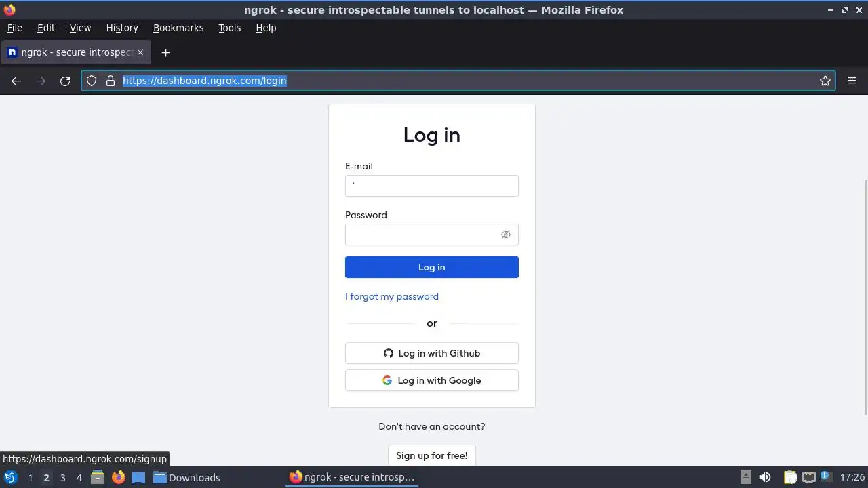Image resolution: width=868 pixels, height=488 pixels.
Task: Open the tracking protection shield icon
Action: tap(92, 81)
